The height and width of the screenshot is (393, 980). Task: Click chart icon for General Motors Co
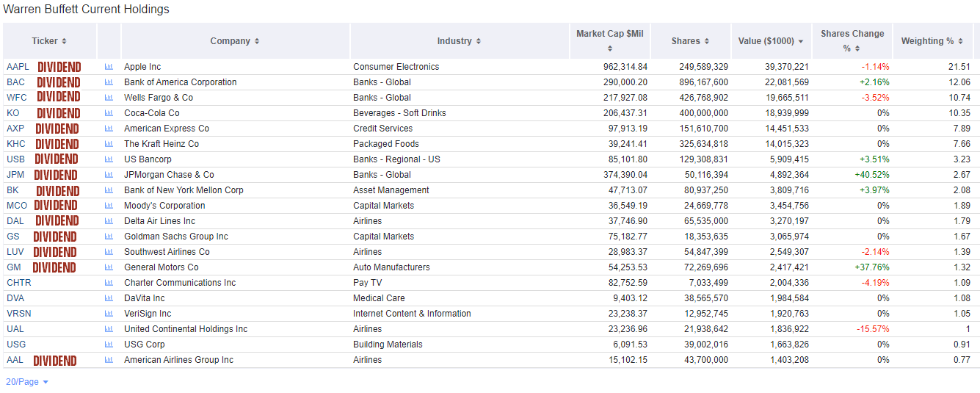point(109,267)
